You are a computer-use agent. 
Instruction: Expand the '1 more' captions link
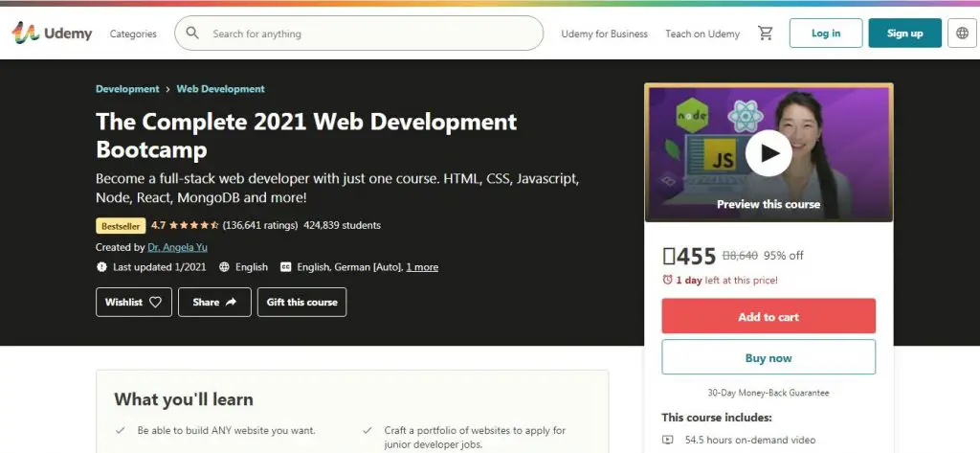[422, 267]
